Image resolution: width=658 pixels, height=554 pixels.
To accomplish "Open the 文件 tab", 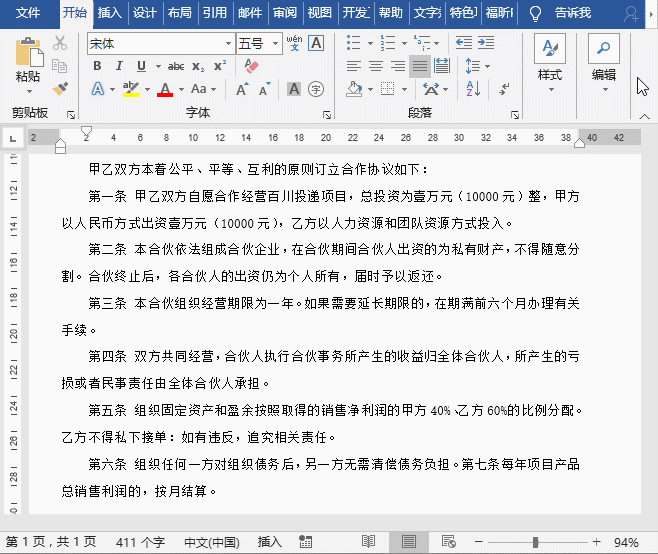I will (28, 13).
